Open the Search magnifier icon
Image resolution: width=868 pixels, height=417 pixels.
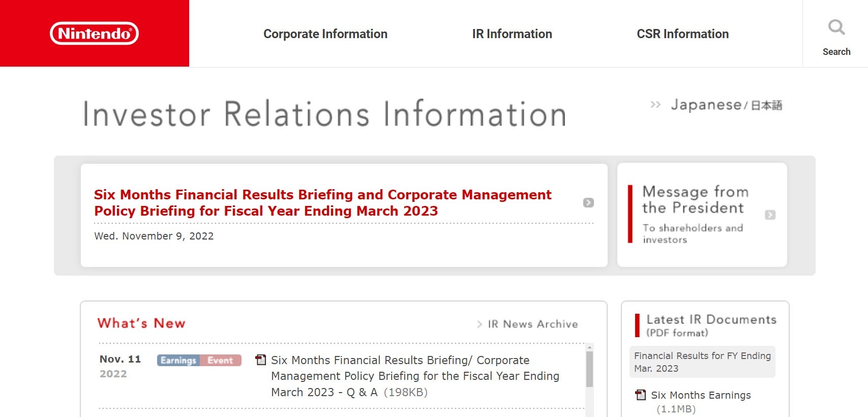pyautogui.click(x=836, y=27)
